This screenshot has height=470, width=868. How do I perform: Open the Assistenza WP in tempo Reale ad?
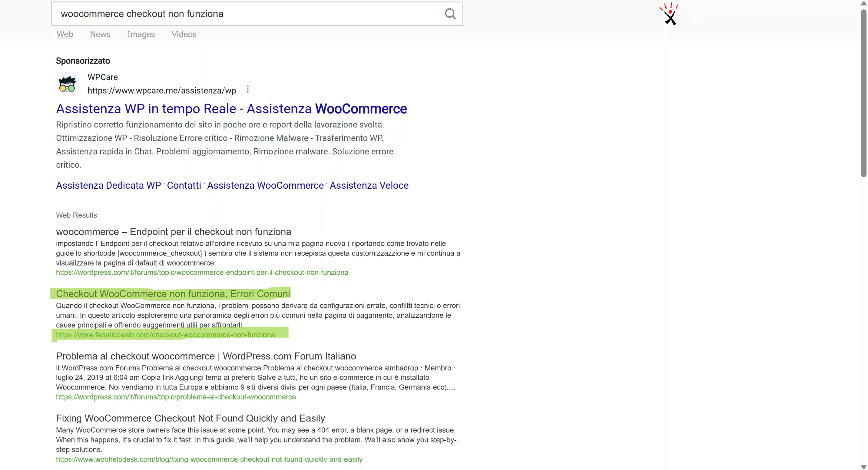click(231, 109)
